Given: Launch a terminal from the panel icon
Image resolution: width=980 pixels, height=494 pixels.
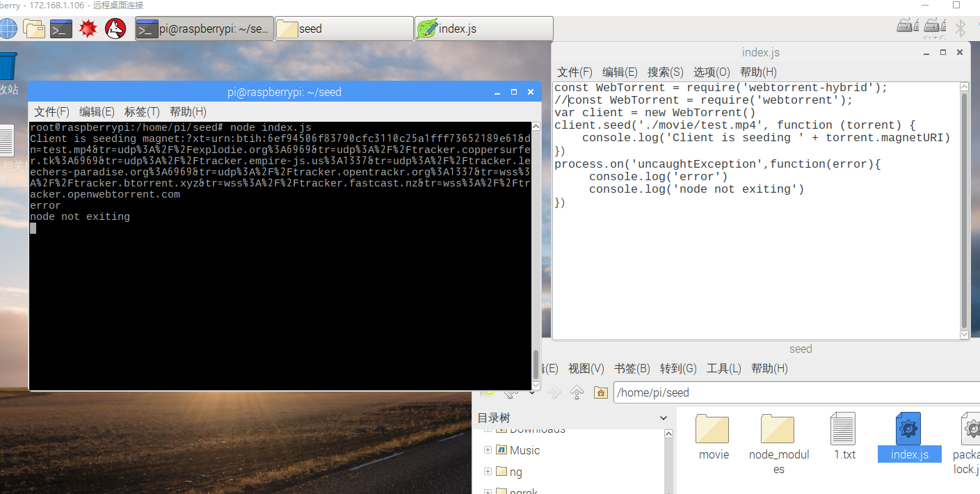Looking at the screenshot, I should (x=61, y=29).
